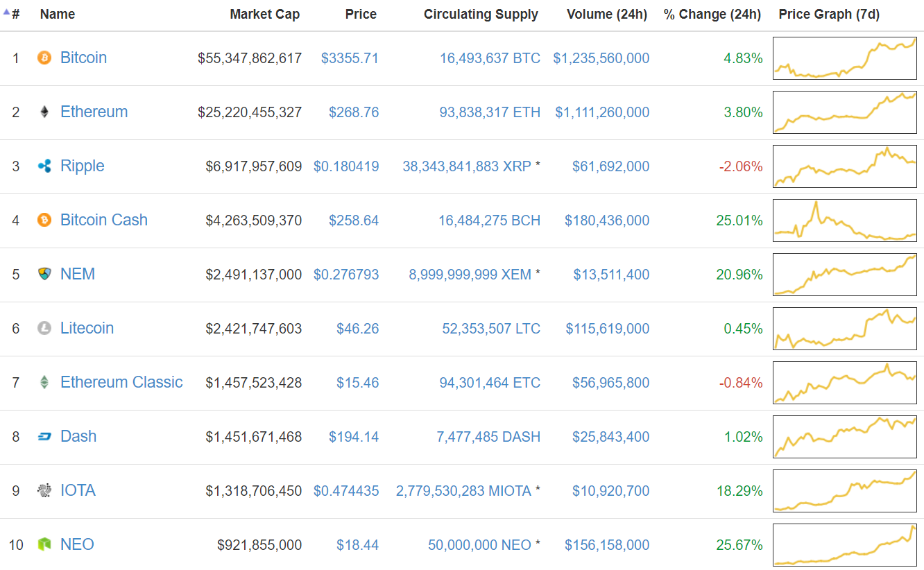The image size is (924, 570).
Task: Click Ethereum's $268.76 price link
Action: [354, 112]
